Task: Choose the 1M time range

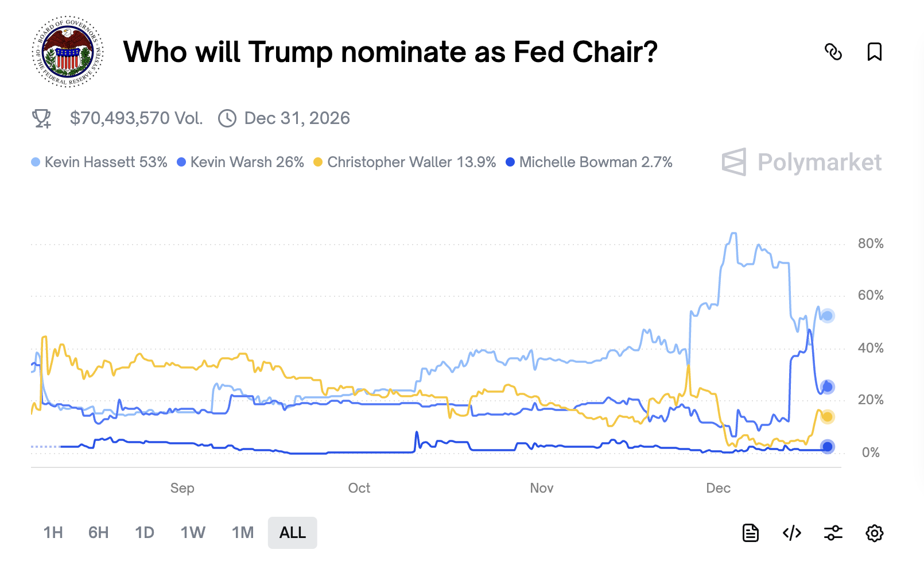Action: [x=243, y=533]
